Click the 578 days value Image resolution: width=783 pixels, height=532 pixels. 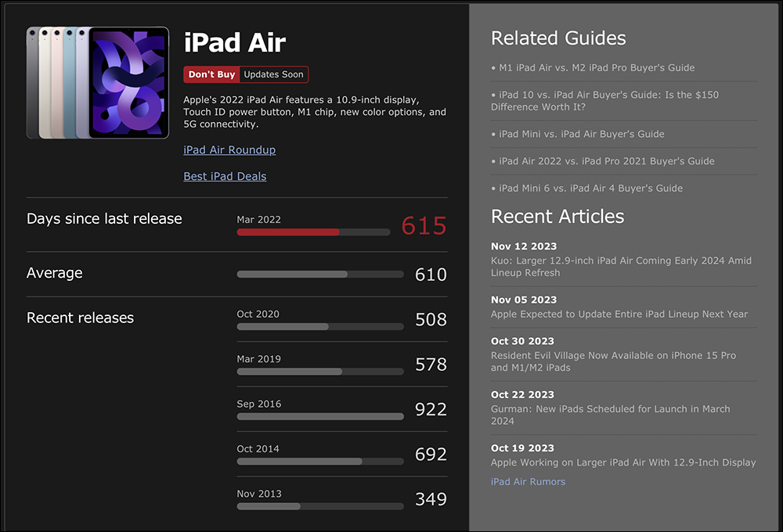click(431, 365)
